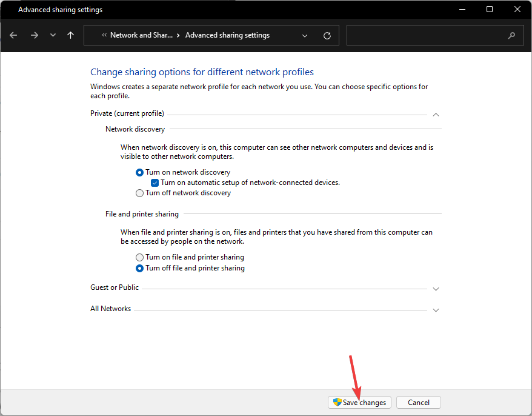Select Turn on file and printer sharing
The image size is (532, 416).
click(x=140, y=257)
